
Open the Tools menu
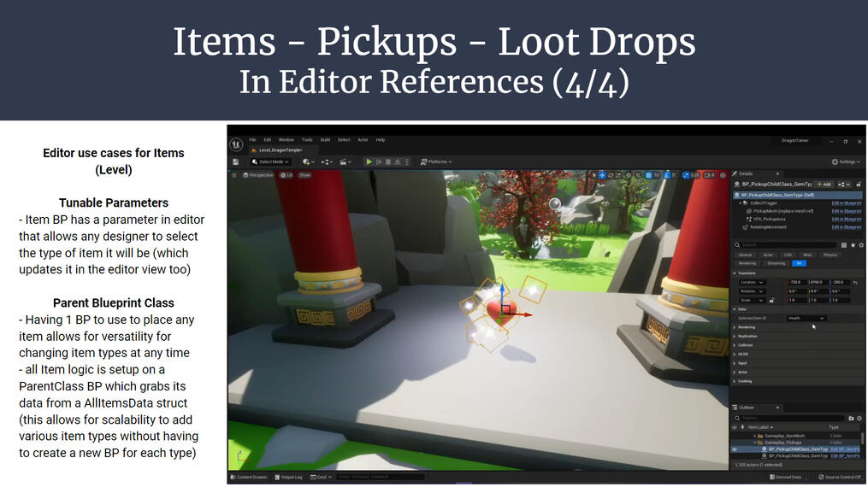tap(306, 140)
